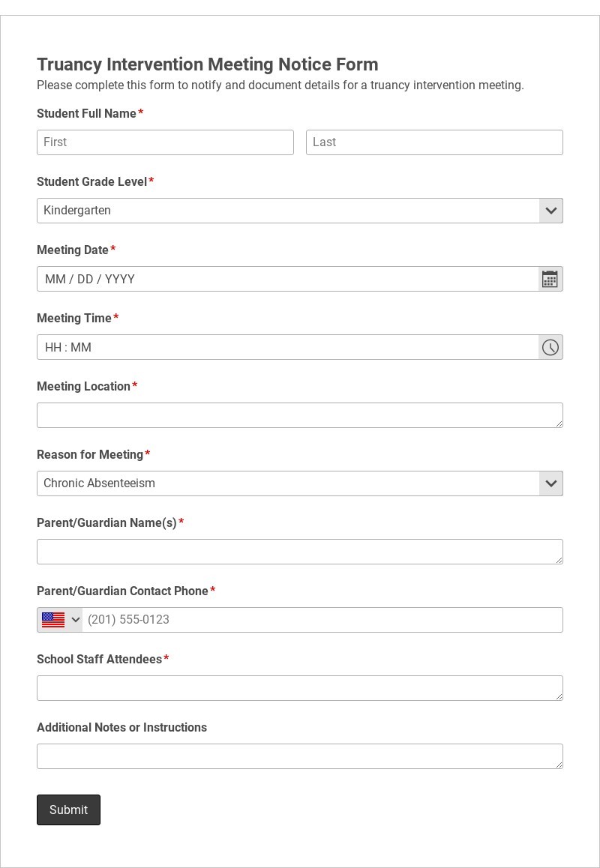Image resolution: width=600 pixels, height=868 pixels.
Task: Grab Meeting Location resize handle corner
Action: 559,424
